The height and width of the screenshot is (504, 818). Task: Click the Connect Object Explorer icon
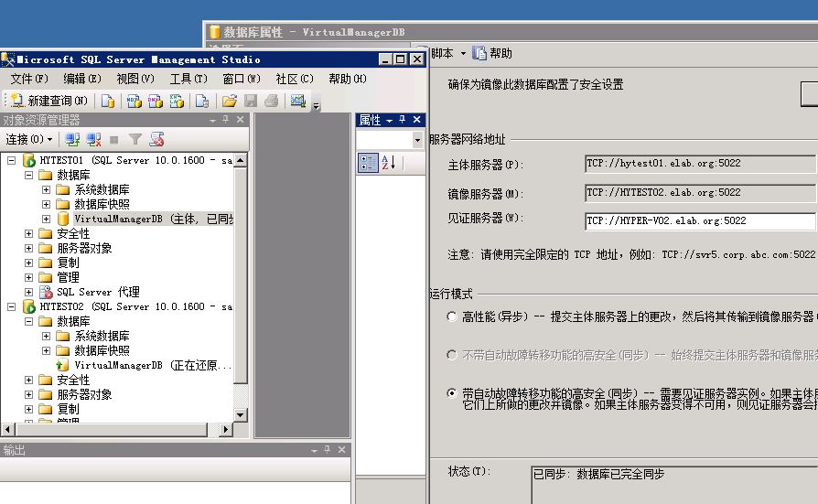[72, 139]
